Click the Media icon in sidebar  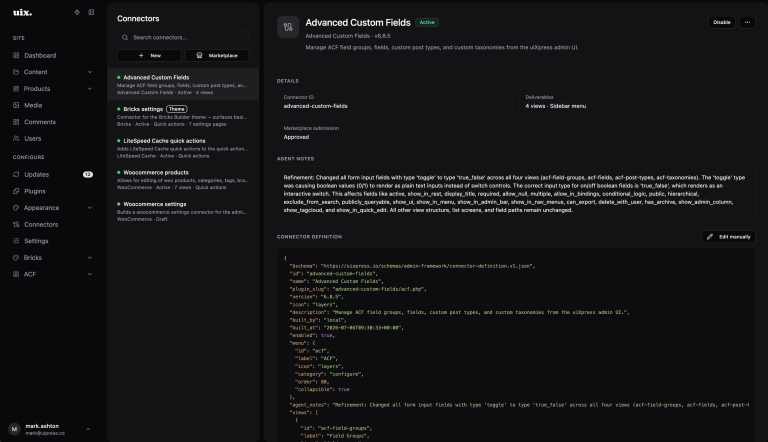[16, 105]
